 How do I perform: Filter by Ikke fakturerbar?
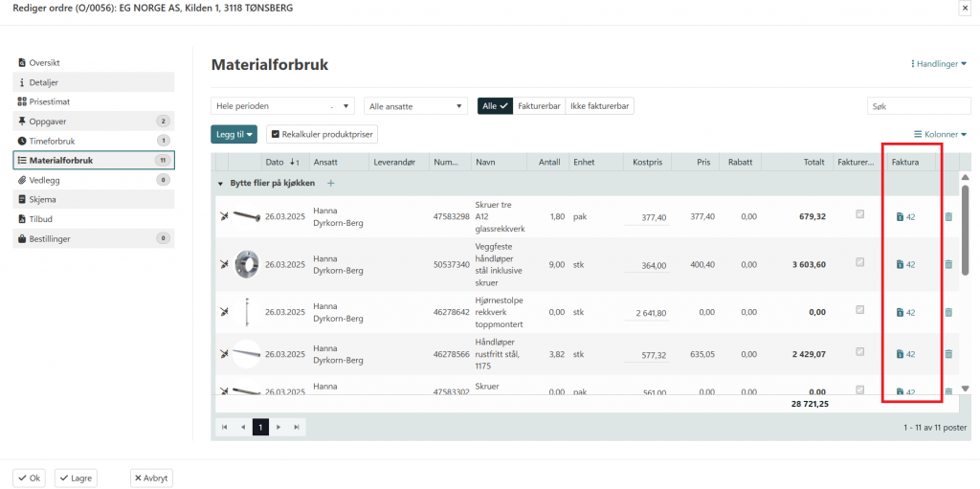tap(599, 106)
